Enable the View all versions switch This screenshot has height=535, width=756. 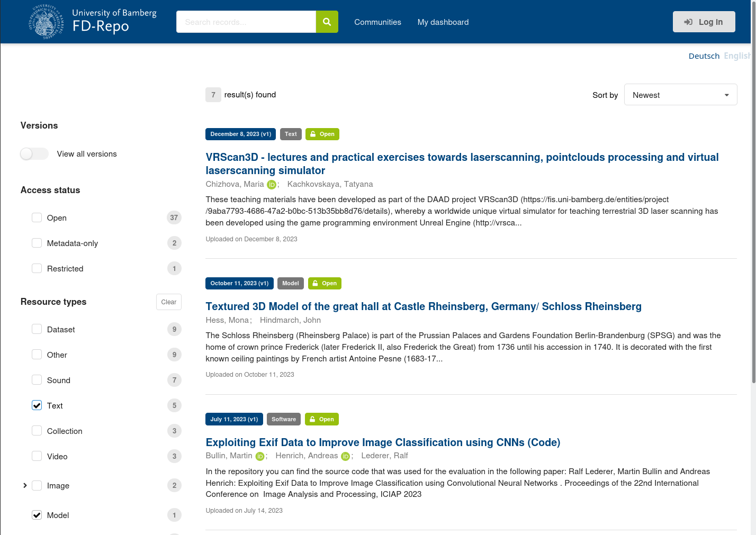click(34, 153)
